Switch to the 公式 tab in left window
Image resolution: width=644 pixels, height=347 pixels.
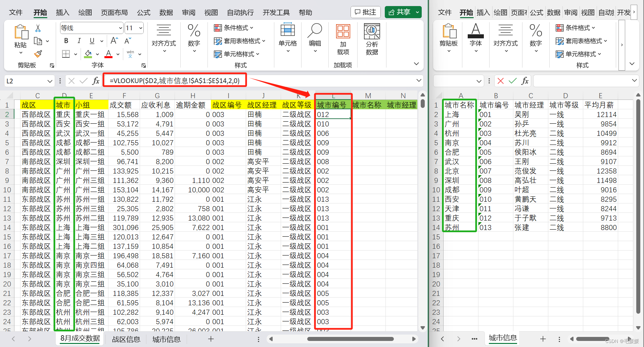click(144, 12)
